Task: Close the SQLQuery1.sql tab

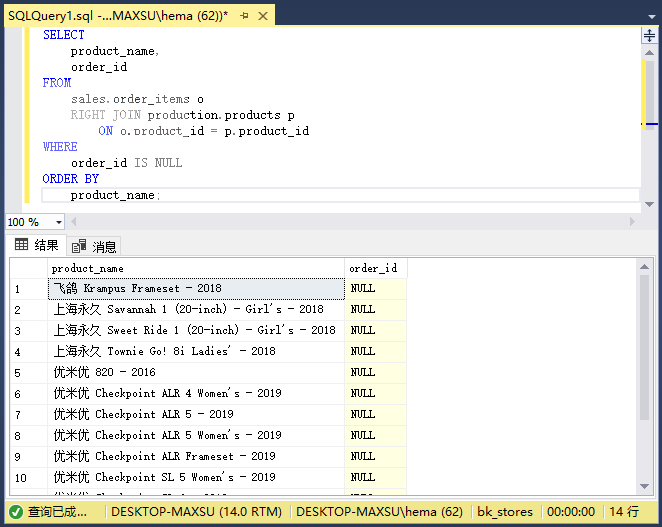Action: (263, 16)
